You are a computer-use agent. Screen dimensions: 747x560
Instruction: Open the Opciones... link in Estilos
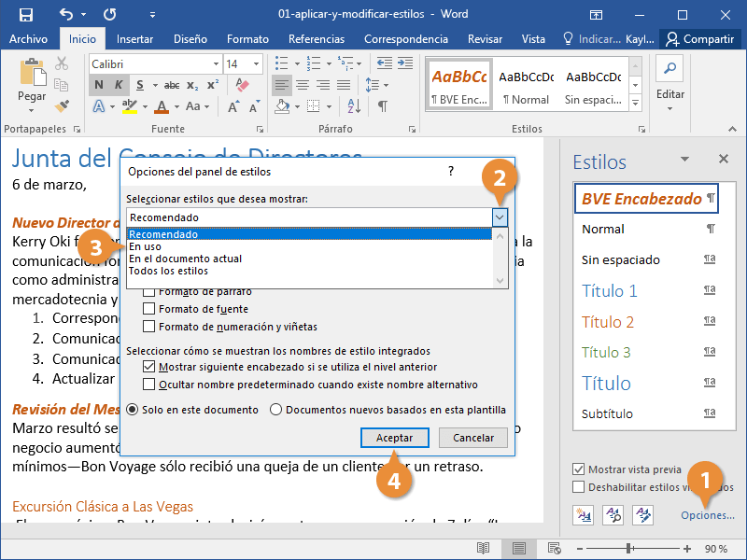[x=707, y=515]
